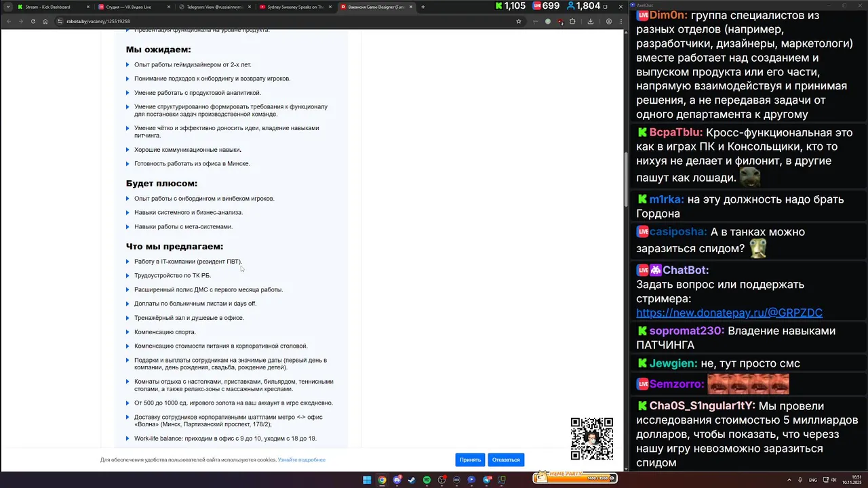Go forward using browser forward arrow
Viewport: 868px width, 488px height.
(21, 21)
